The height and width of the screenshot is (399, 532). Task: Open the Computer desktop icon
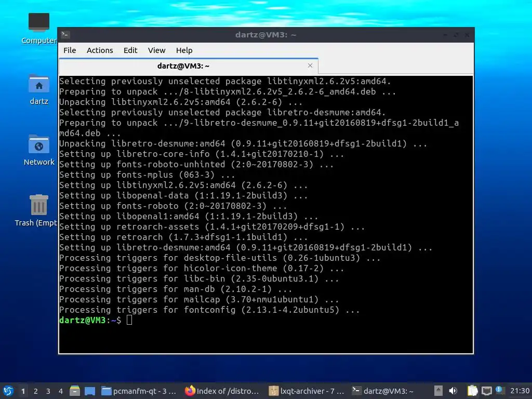38,29
